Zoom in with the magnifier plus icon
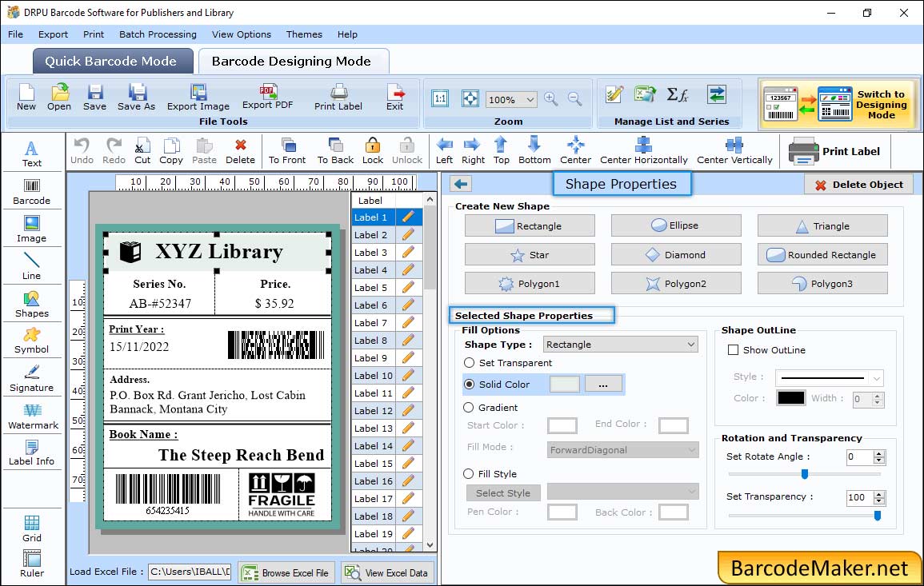924x586 pixels. click(551, 99)
